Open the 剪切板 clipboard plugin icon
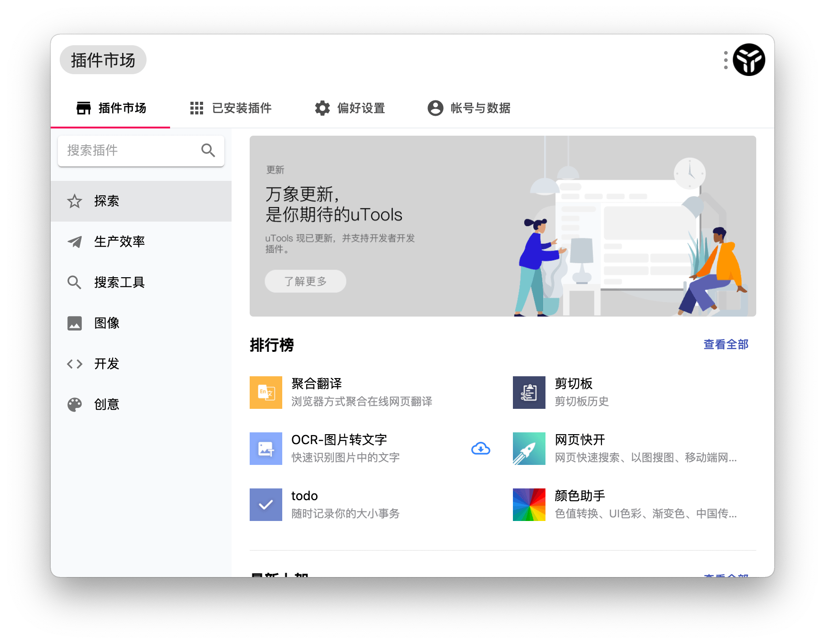Image resolution: width=825 pixels, height=644 pixels. coord(528,392)
